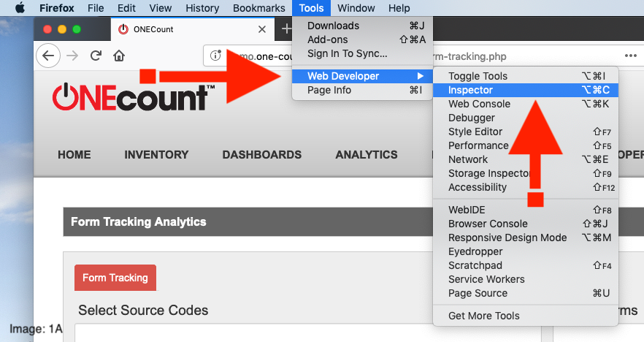Click the Form Tracking button

click(115, 278)
